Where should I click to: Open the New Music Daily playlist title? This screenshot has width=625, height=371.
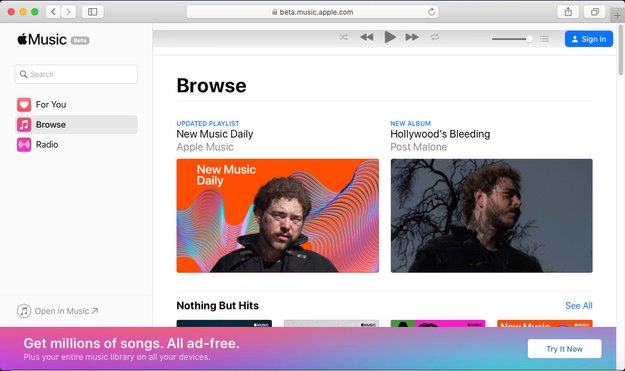point(215,134)
